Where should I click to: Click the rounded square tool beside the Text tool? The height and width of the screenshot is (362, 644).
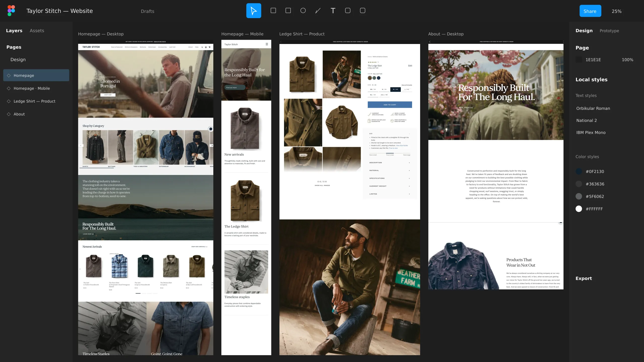tap(348, 11)
